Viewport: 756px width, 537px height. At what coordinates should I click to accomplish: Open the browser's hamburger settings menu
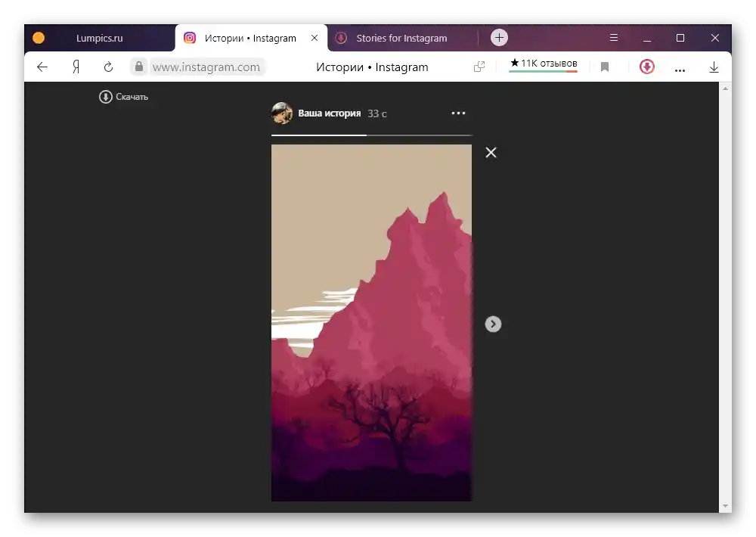pos(613,37)
